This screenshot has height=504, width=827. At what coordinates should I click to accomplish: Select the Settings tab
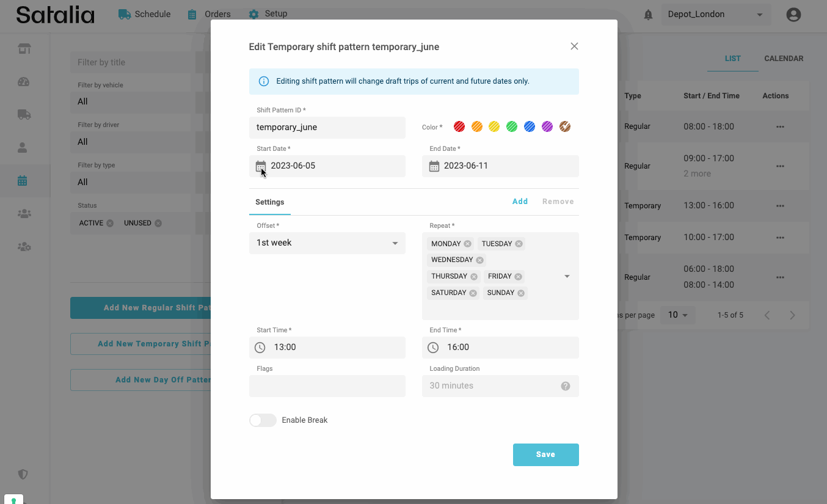[x=270, y=202]
